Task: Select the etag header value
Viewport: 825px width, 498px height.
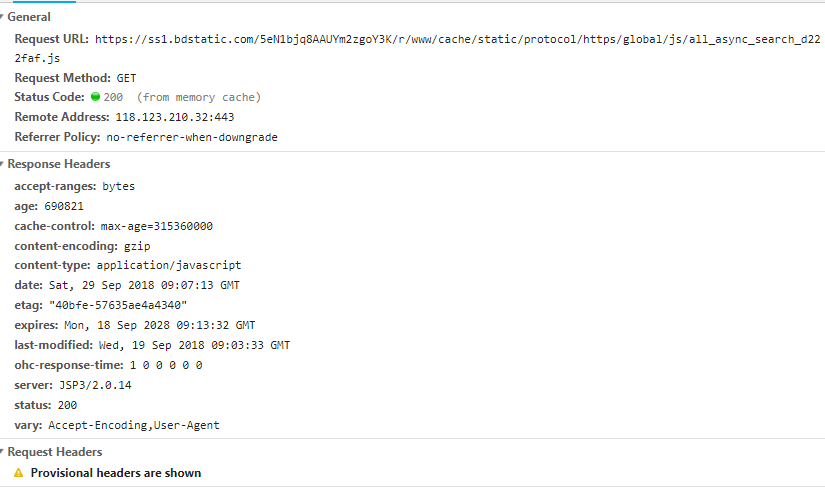Action: [118, 306]
